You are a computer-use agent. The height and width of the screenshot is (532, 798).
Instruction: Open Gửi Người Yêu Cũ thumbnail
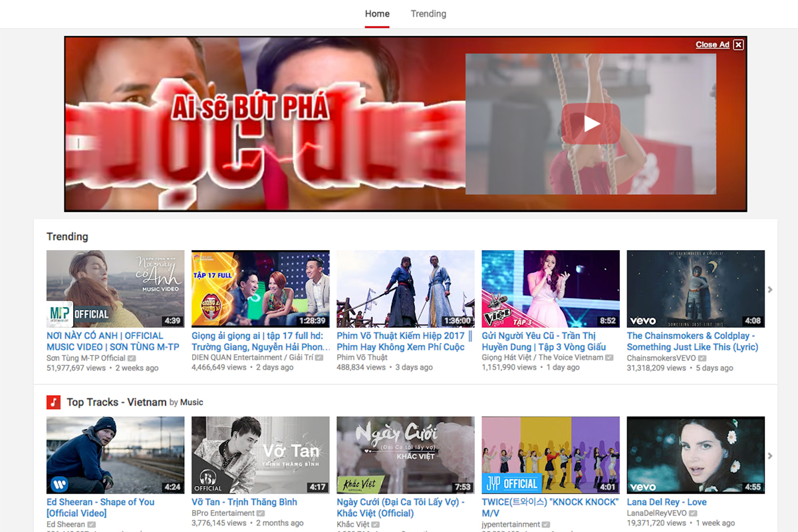pos(551,289)
